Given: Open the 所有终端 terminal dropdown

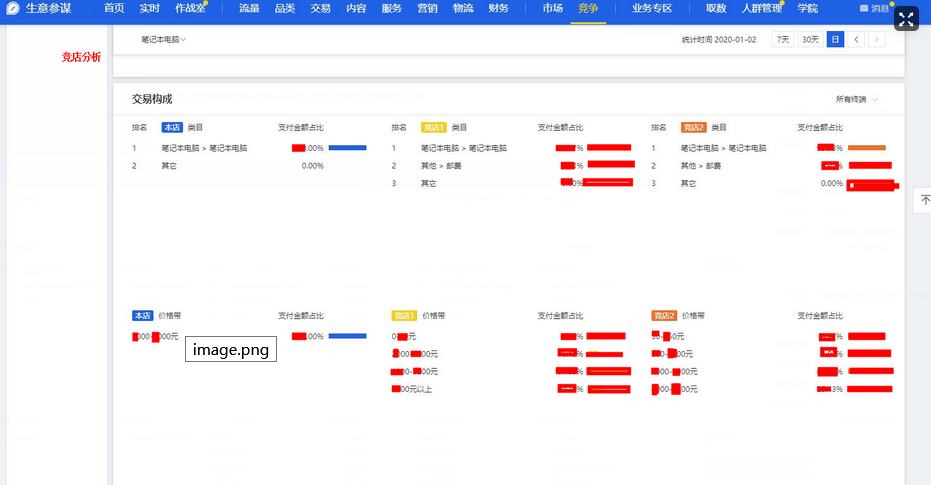Looking at the screenshot, I should (x=857, y=99).
